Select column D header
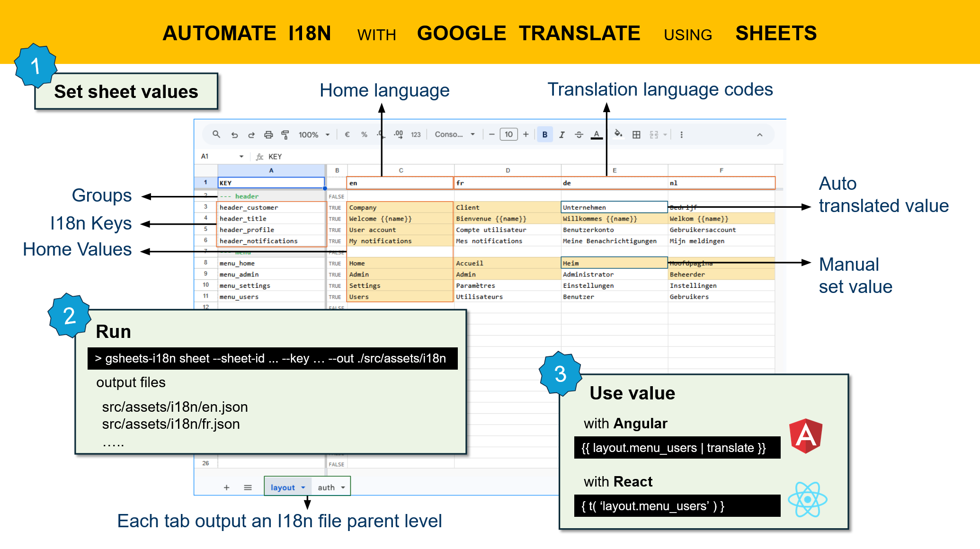 [x=508, y=170]
